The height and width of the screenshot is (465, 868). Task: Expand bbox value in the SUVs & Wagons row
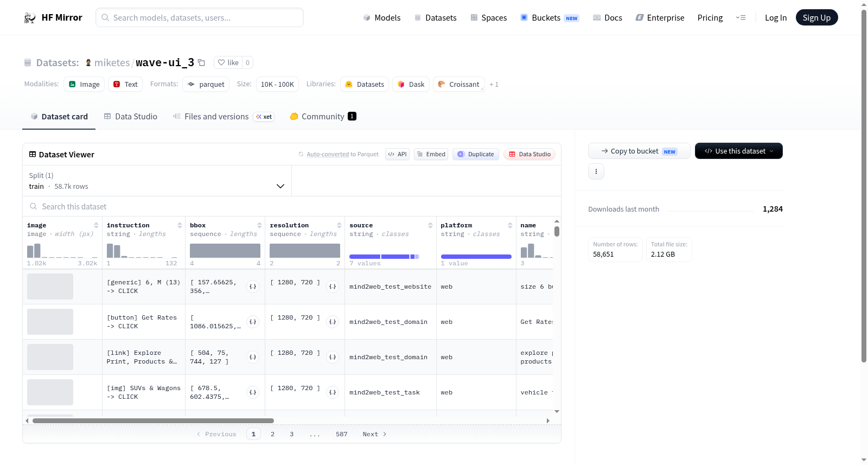253,392
